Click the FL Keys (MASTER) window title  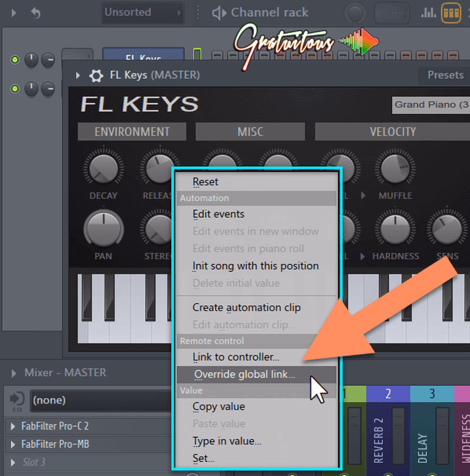pyautogui.click(x=155, y=75)
